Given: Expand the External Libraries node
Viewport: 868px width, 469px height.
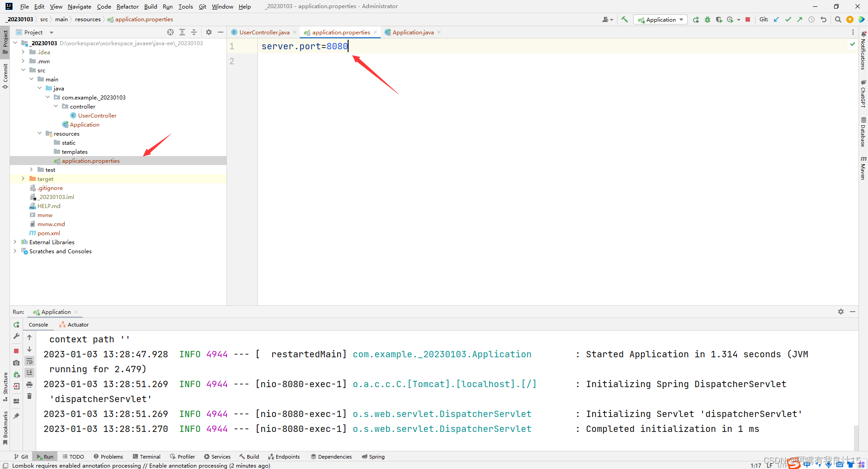Looking at the screenshot, I should point(15,242).
